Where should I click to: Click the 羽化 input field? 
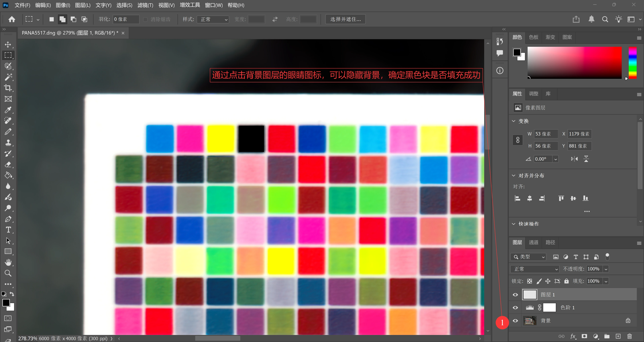pyautogui.click(x=126, y=19)
